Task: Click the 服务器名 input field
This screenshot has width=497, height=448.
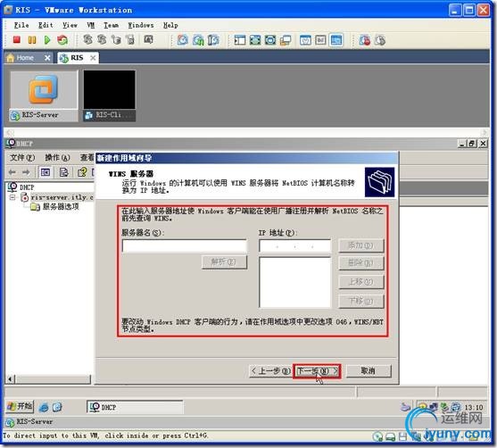Action: 184,245
